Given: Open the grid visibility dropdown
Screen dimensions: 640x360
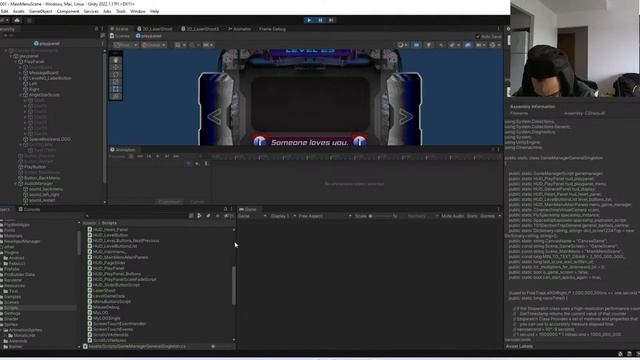Looking at the screenshot, I should (180, 45).
